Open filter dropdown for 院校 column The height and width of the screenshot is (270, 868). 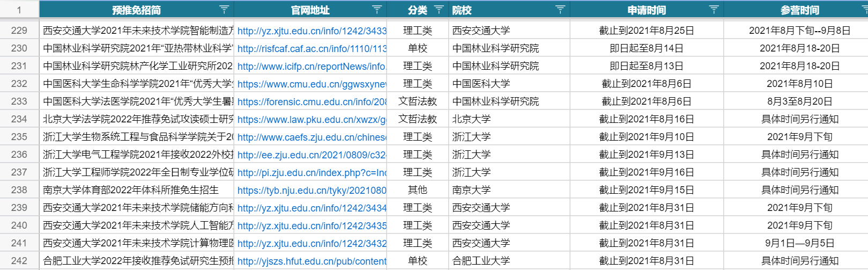560,10
